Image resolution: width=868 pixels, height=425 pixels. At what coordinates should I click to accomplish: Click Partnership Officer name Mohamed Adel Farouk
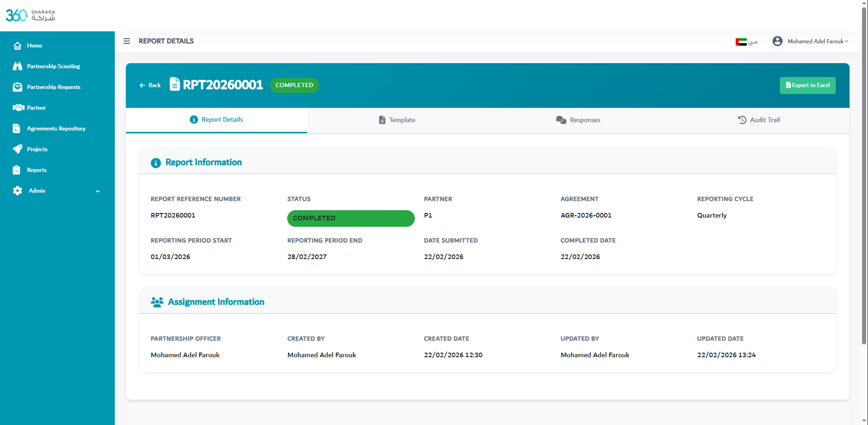[x=185, y=355]
